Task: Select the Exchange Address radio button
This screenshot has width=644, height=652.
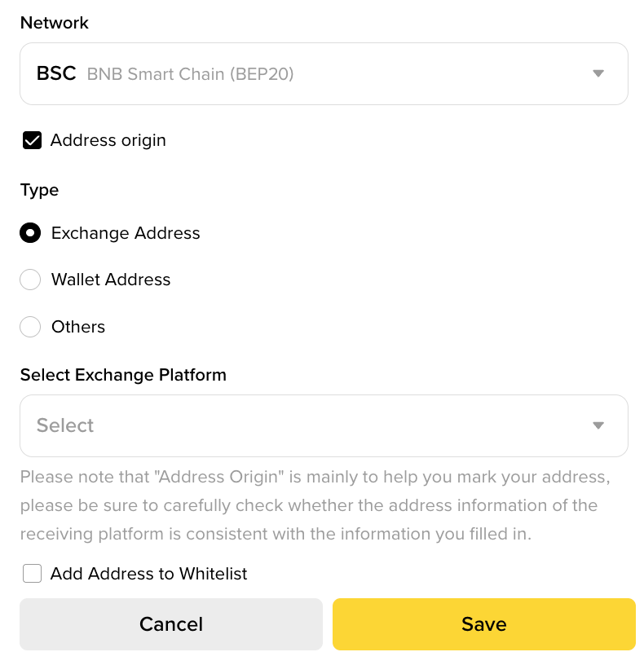Action: coord(30,233)
